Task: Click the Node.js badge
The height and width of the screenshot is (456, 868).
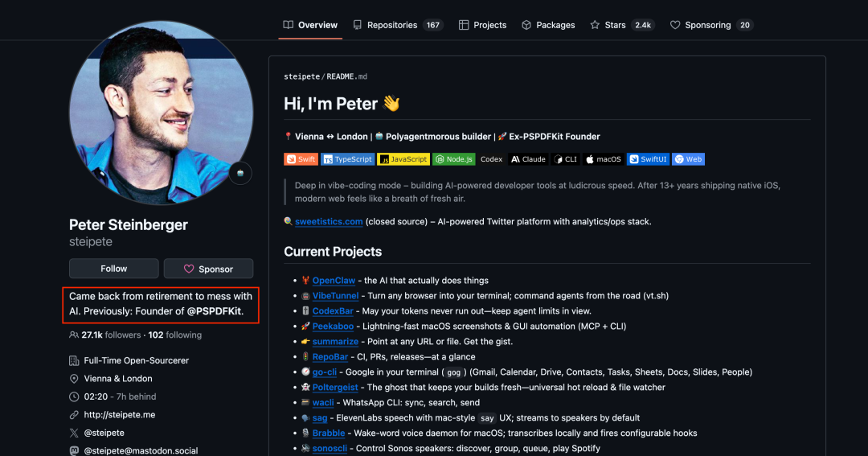Action: point(454,159)
